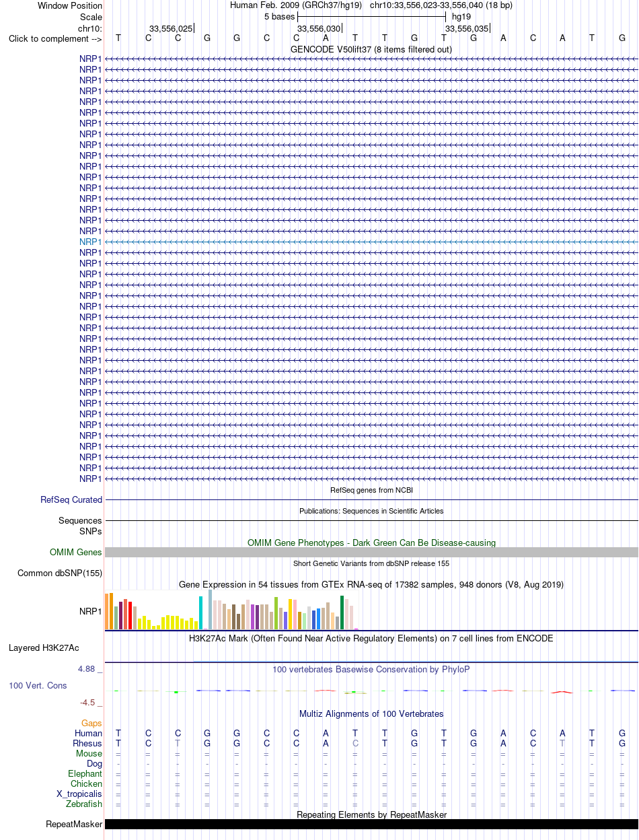Click the Common dbSNP(155) track label
This screenshot has width=639, height=840.
tap(60, 573)
